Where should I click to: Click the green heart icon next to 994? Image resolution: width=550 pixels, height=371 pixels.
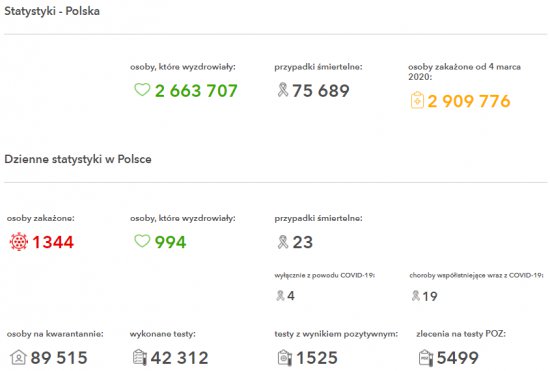point(142,241)
